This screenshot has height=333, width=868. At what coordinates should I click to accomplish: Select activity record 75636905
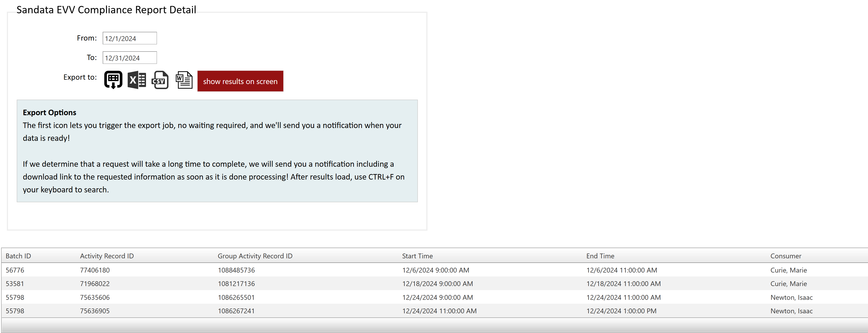coord(95,311)
